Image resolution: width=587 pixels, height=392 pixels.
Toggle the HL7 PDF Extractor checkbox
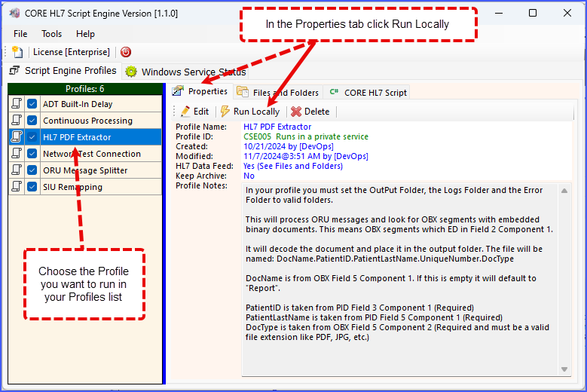click(x=32, y=137)
